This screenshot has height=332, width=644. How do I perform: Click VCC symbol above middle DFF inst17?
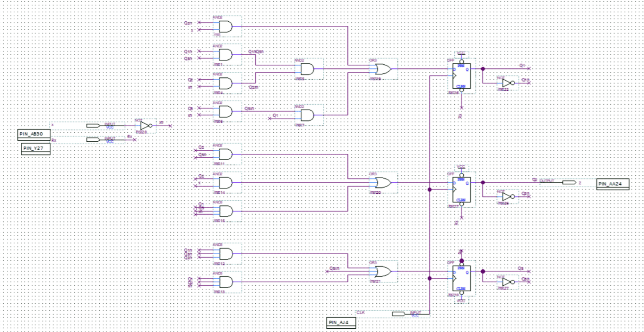pyautogui.click(x=461, y=167)
